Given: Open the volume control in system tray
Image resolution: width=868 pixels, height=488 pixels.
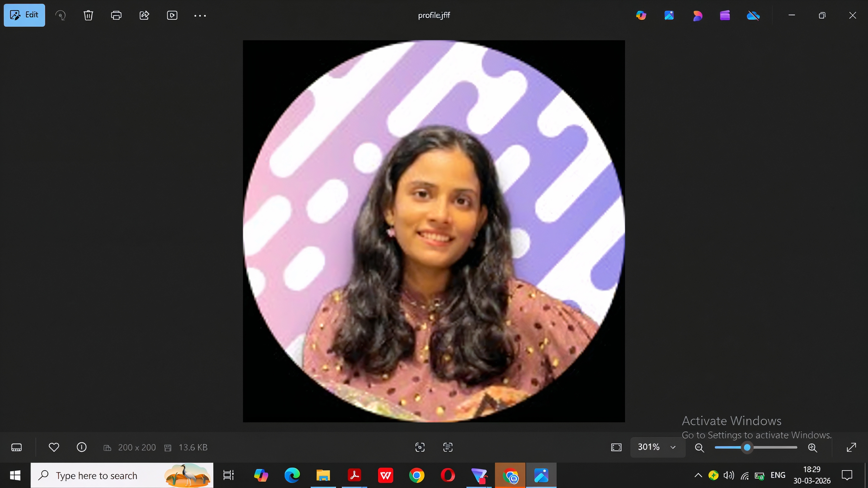Looking at the screenshot, I should coord(729,476).
